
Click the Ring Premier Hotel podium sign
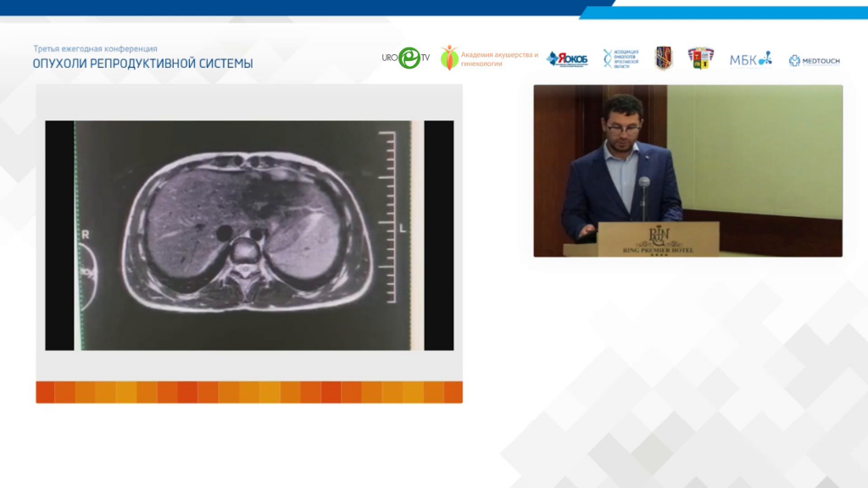tap(659, 239)
